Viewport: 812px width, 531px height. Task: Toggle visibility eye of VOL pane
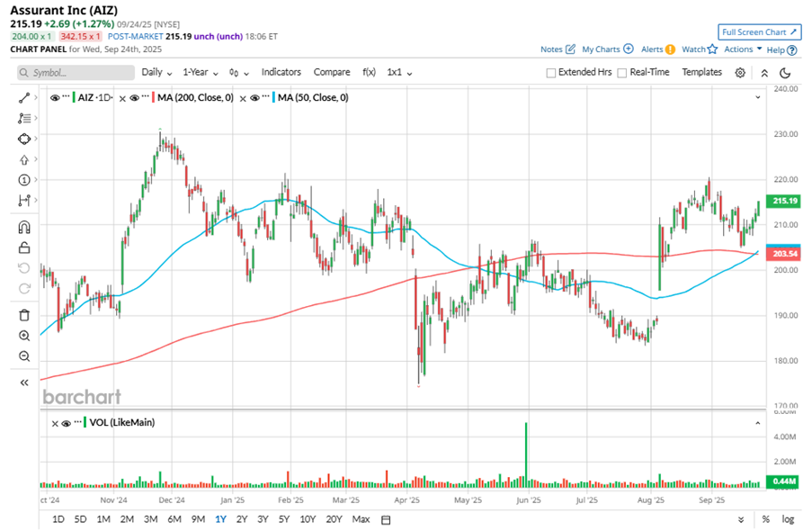(x=66, y=424)
